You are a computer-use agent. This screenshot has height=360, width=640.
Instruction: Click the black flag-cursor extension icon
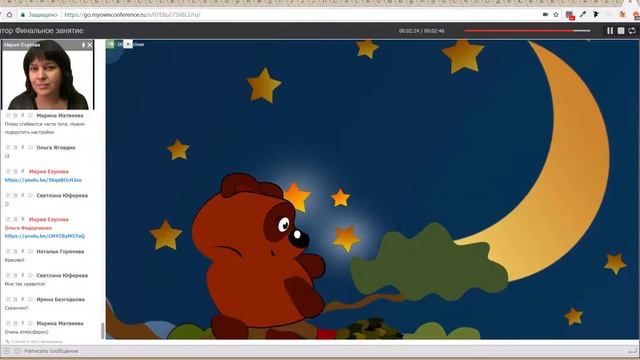pyautogui.click(x=596, y=15)
